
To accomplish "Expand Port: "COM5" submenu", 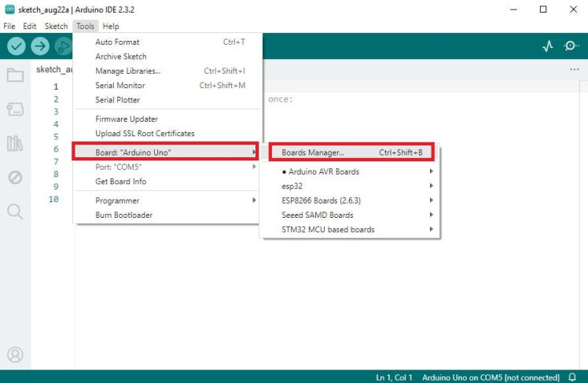I will click(166, 167).
